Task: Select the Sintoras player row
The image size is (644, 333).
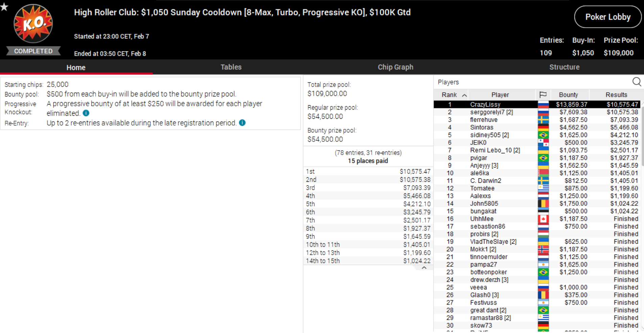Action: [482, 127]
